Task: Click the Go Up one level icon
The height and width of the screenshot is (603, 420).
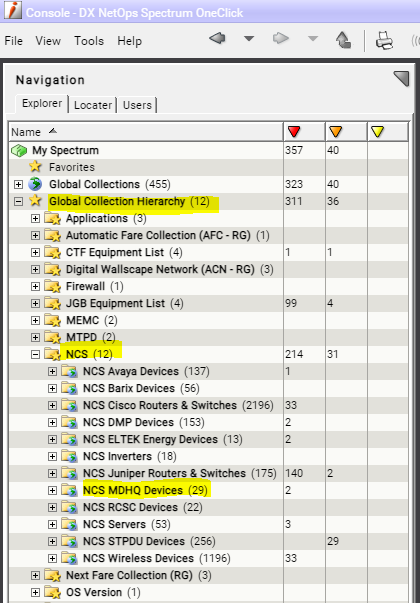Action: click(343, 40)
